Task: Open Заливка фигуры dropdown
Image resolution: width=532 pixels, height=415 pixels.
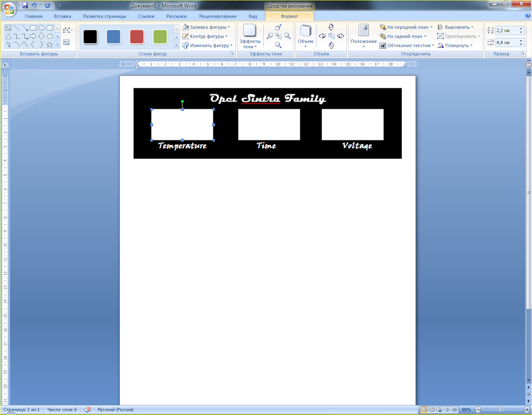Action: (x=206, y=27)
